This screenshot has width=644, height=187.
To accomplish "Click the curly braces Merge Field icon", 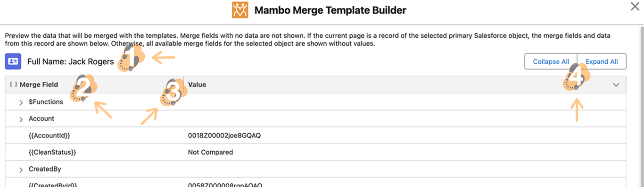I will [x=13, y=85].
